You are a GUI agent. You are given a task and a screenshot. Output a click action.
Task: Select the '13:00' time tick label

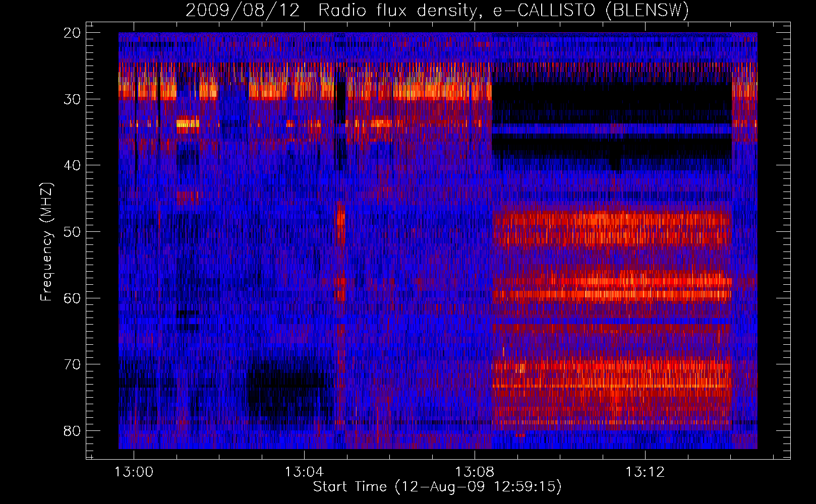coord(134,472)
